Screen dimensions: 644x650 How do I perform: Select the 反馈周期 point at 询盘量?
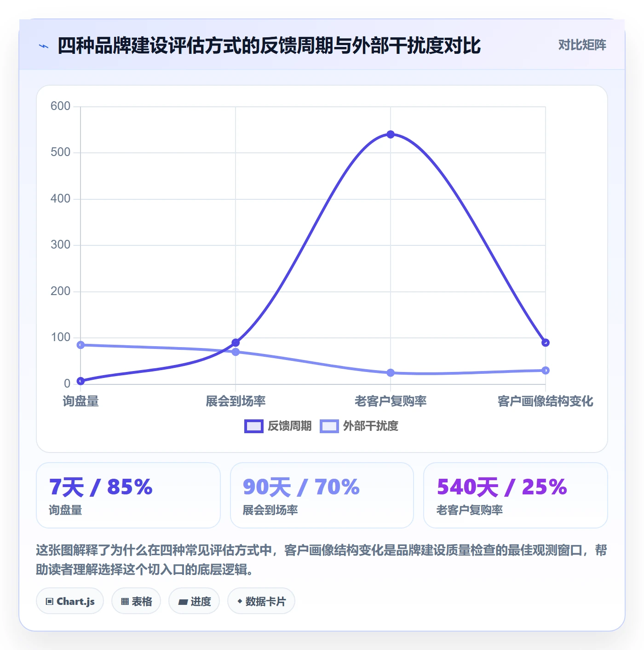[x=80, y=381]
